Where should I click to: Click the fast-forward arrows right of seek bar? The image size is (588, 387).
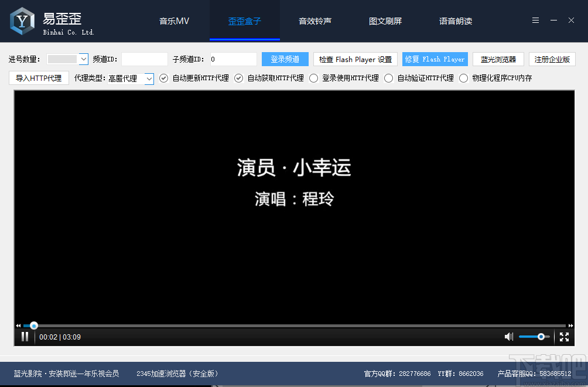[569, 326]
